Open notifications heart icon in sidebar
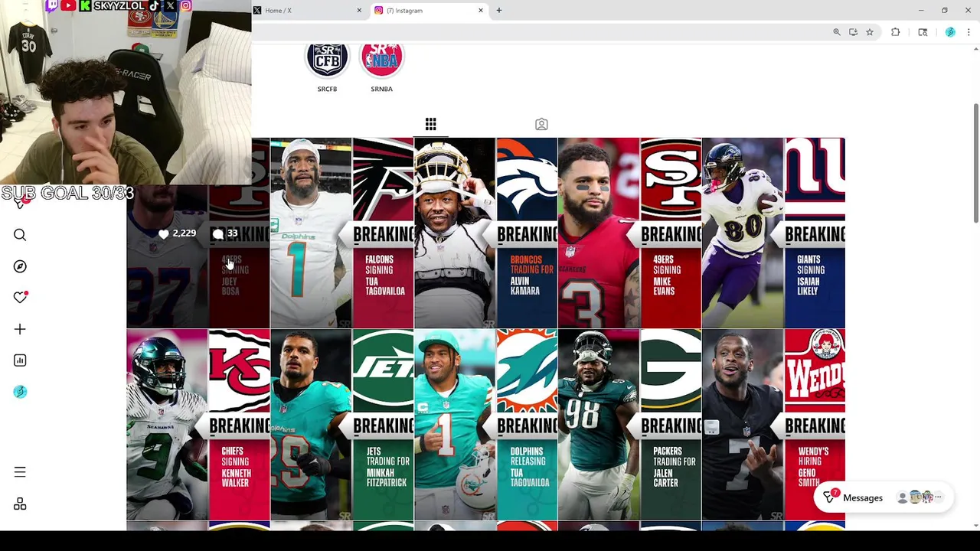 [x=20, y=297]
